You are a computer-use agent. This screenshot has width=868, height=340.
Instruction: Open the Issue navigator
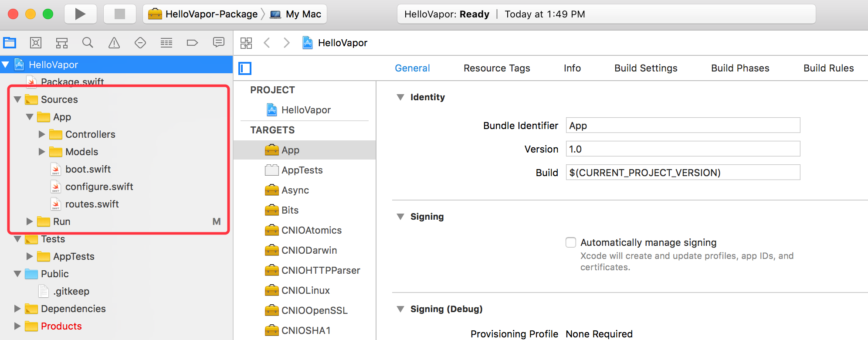click(114, 43)
